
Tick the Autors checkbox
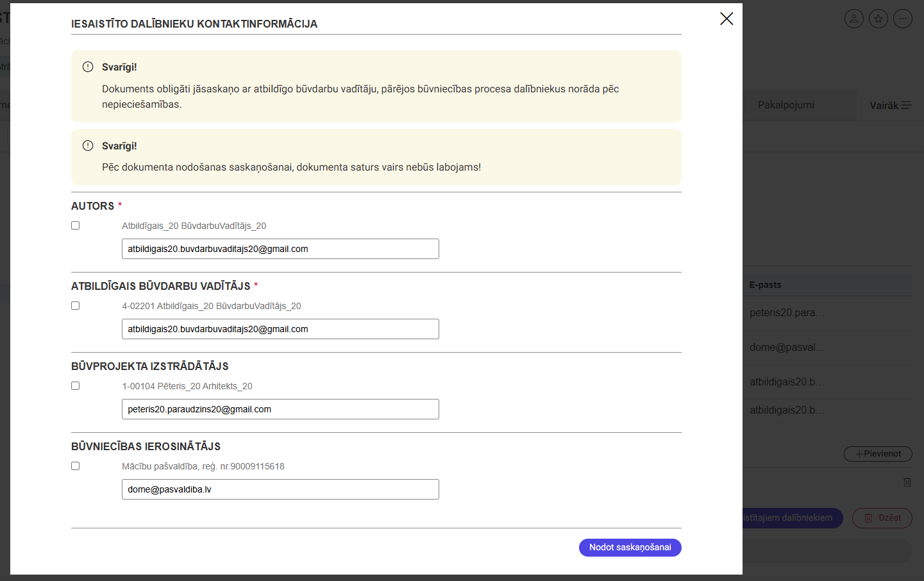pos(76,226)
